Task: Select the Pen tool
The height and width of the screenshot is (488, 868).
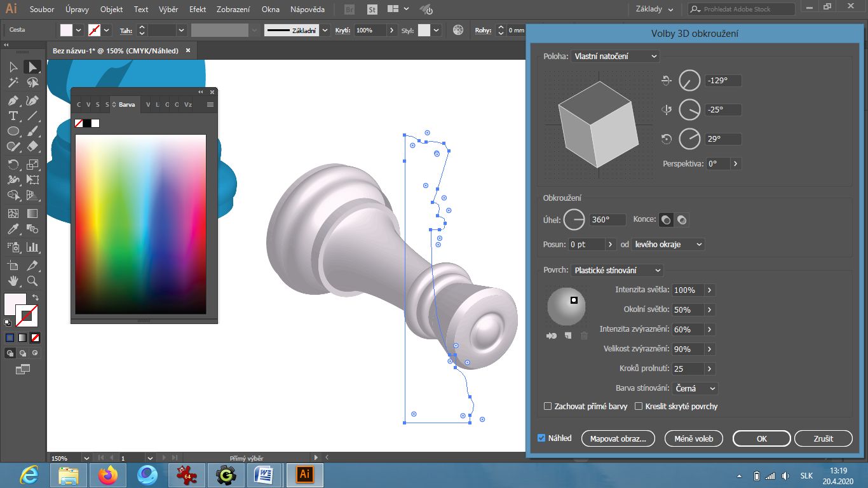Action: [x=13, y=100]
